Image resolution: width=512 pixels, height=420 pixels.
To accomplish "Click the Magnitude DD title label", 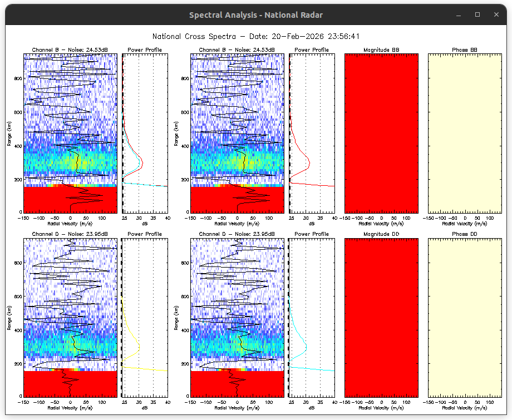I will (x=381, y=234).
